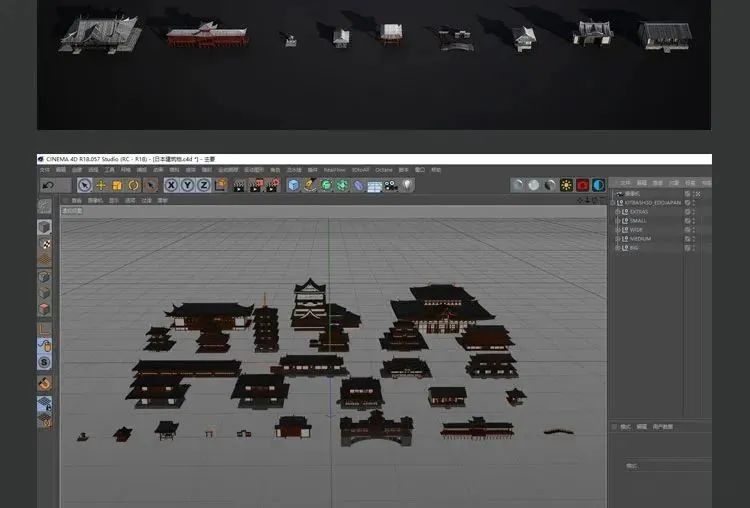Activate the Scale tool
This screenshot has width=750, height=508.
tap(117, 185)
